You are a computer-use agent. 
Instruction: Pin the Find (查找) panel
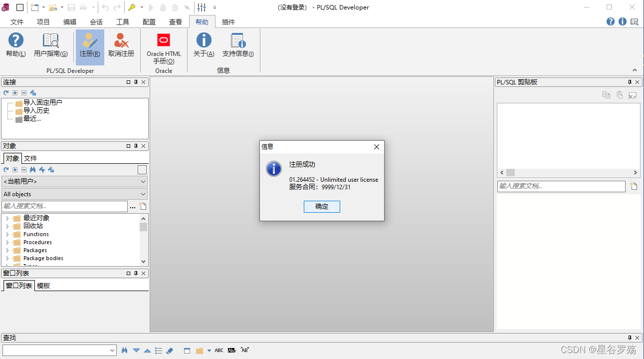(x=630, y=338)
